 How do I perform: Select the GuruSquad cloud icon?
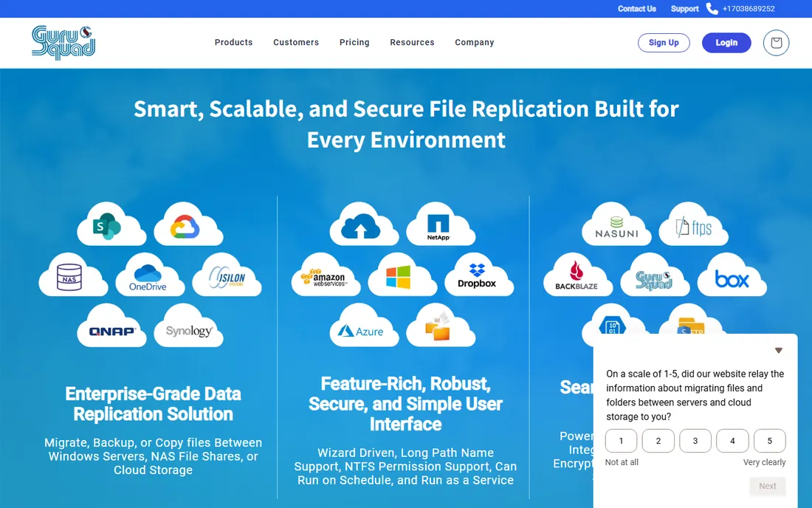pyautogui.click(x=654, y=275)
